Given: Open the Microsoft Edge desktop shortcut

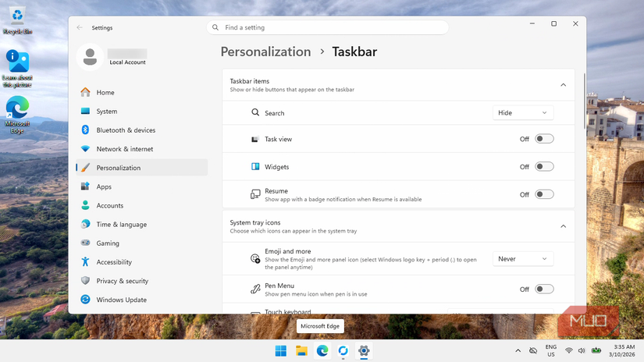Looking at the screenshot, I should click(x=17, y=115).
